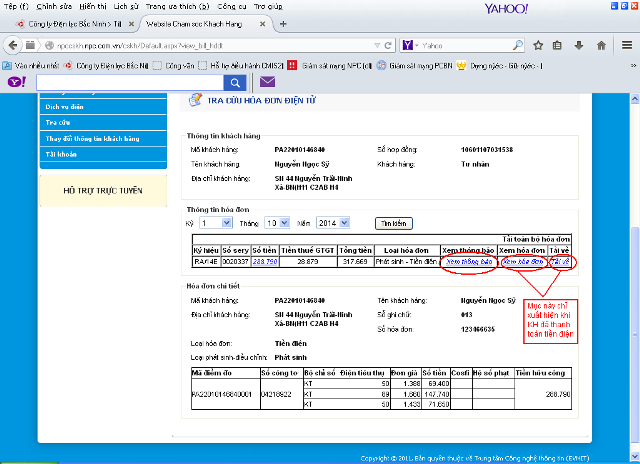Select Tài khoản in left sidebar
This screenshot has width=640, height=464.
(61, 154)
